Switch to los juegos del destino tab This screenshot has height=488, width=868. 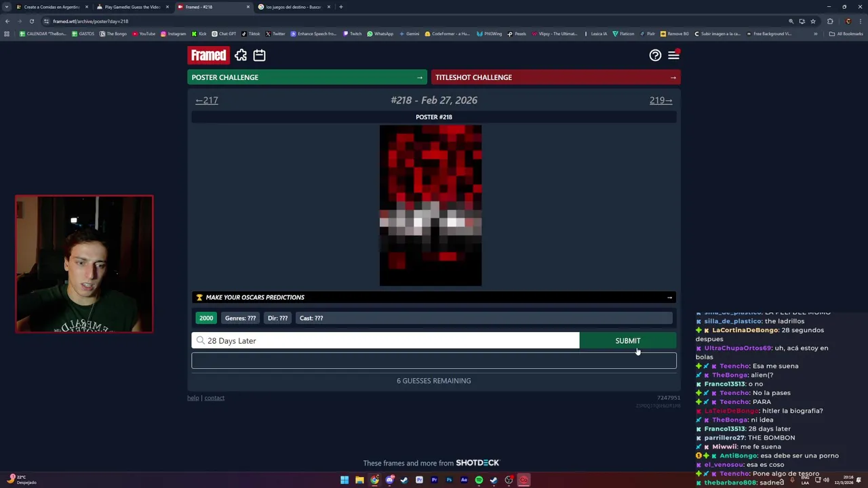pyautogui.click(x=294, y=7)
